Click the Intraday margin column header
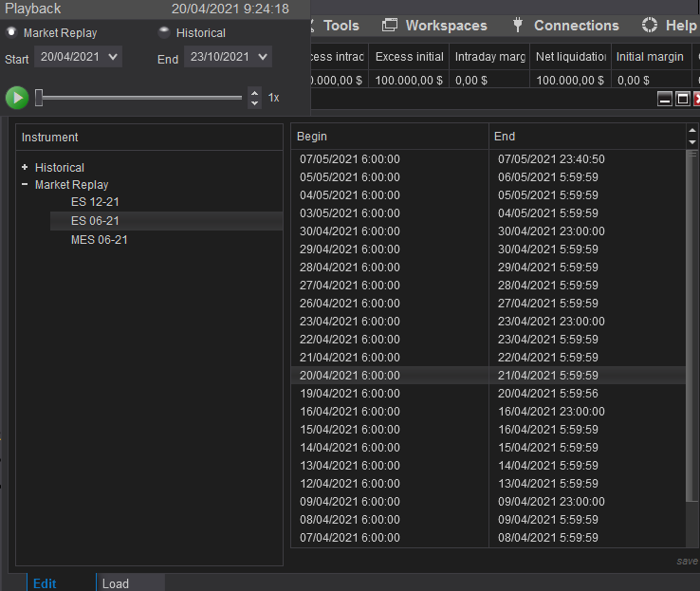Viewport: 700px width, 591px height. point(489,57)
